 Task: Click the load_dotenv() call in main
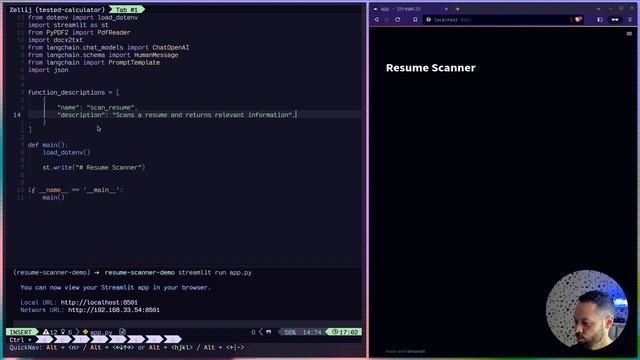coord(66,152)
